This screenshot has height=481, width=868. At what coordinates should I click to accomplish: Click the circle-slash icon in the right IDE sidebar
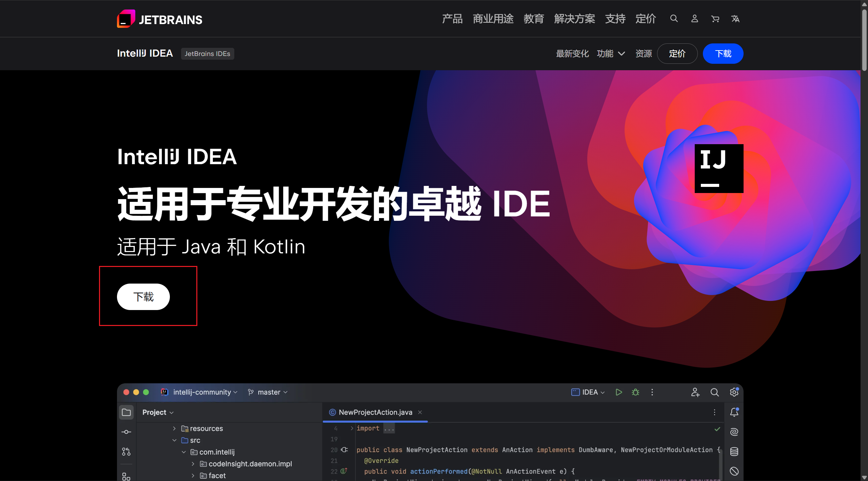(x=734, y=471)
